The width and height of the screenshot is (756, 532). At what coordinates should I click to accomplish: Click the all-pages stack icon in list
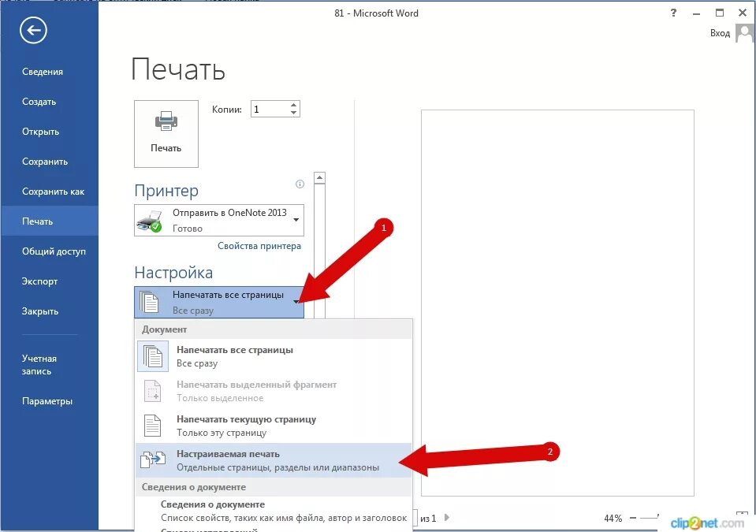[x=153, y=356]
